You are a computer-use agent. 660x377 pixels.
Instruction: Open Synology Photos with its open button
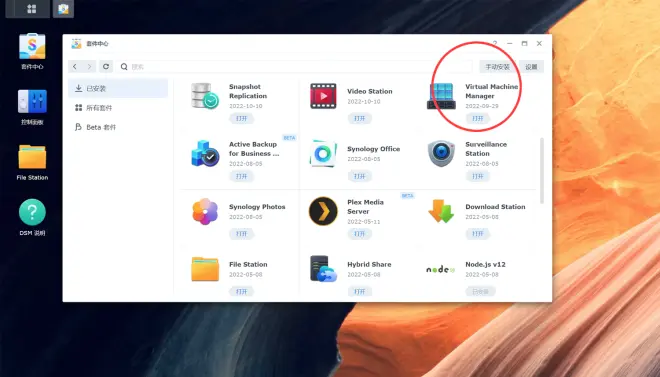coord(242,234)
